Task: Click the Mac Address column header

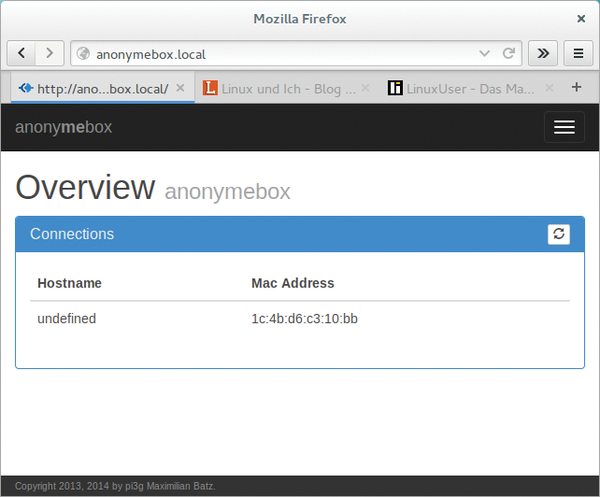Action: pyautogui.click(x=293, y=283)
